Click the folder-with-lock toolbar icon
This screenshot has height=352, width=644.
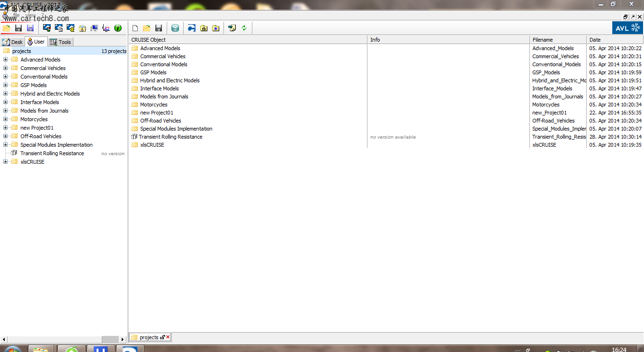click(x=204, y=28)
